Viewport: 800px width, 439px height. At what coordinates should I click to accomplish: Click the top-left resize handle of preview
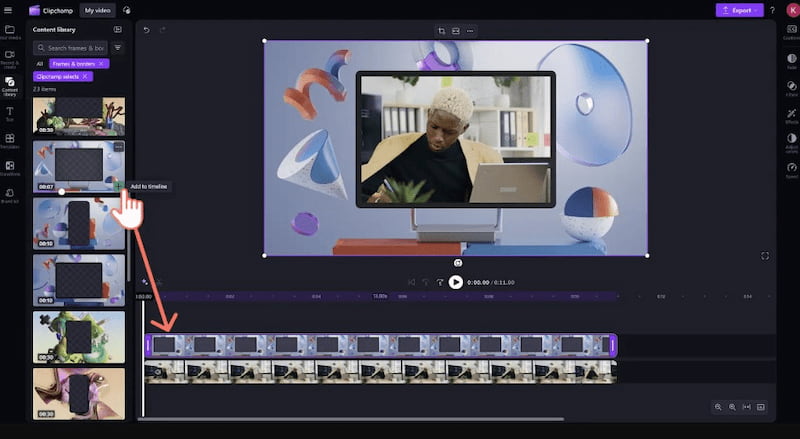click(264, 41)
